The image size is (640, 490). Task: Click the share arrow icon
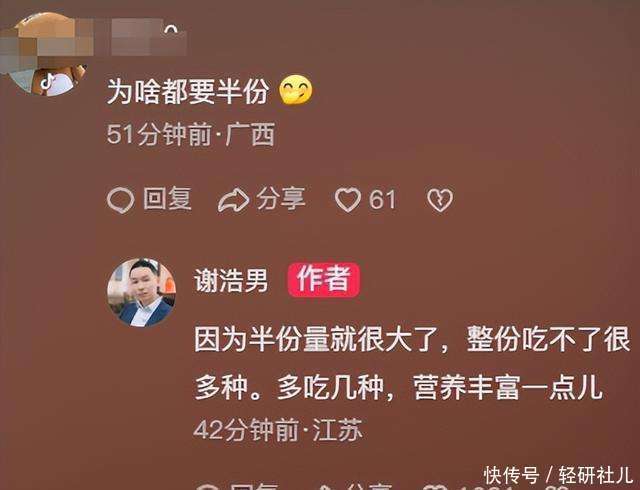pyautogui.click(x=233, y=200)
